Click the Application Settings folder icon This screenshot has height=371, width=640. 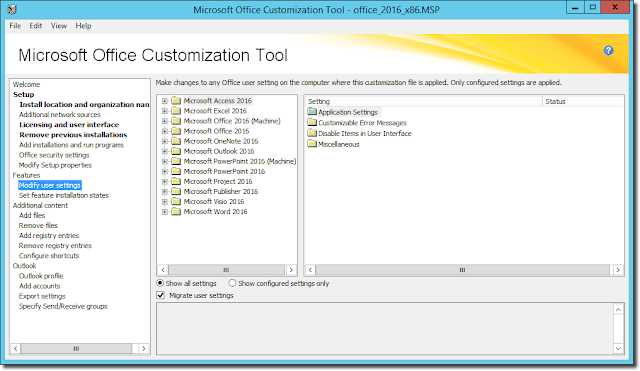point(312,111)
